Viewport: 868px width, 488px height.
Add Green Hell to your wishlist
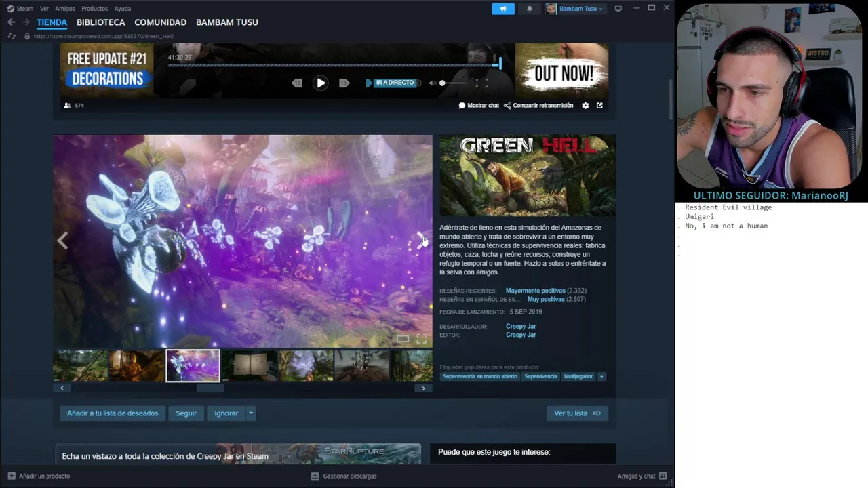click(x=113, y=413)
